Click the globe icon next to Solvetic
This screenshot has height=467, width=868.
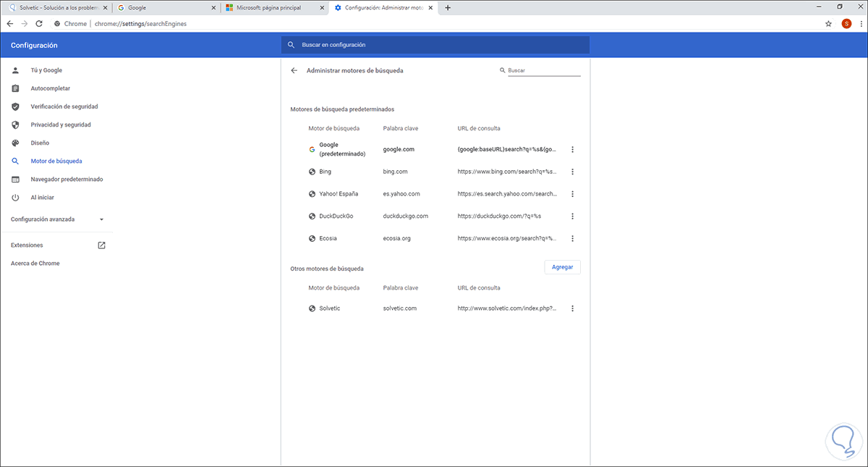(312, 308)
